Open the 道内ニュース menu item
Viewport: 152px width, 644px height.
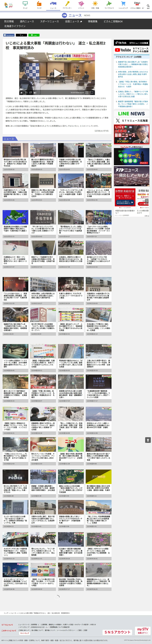click(x=27, y=21)
